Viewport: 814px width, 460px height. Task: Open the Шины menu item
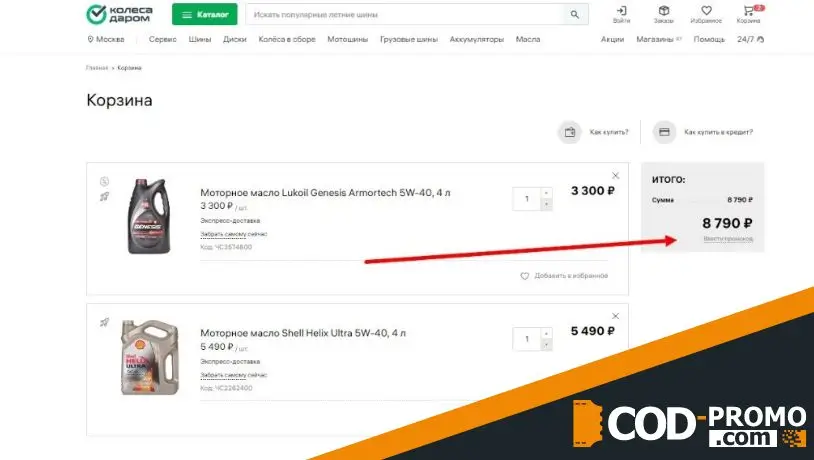pos(200,39)
